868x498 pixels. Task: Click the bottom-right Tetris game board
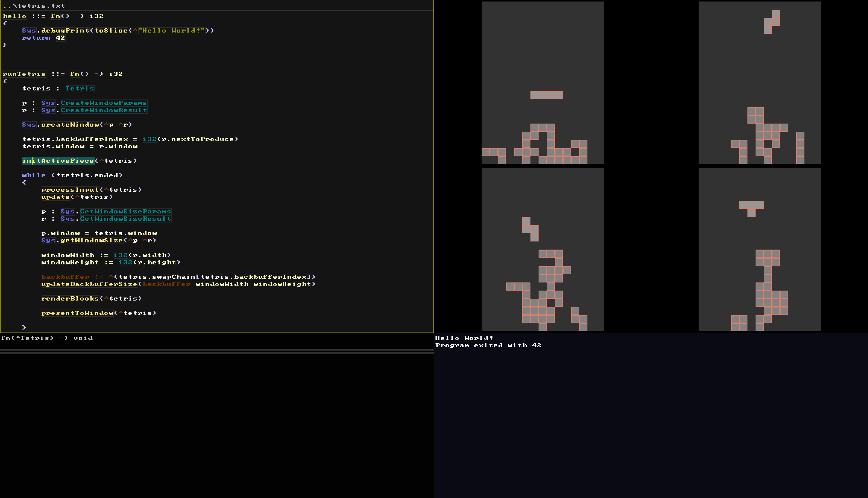[x=759, y=250]
